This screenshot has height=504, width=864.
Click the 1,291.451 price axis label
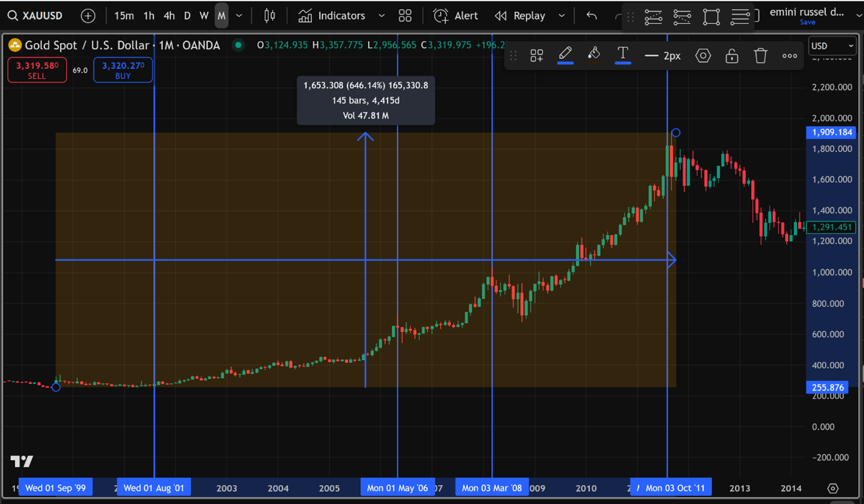click(x=831, y=227)
